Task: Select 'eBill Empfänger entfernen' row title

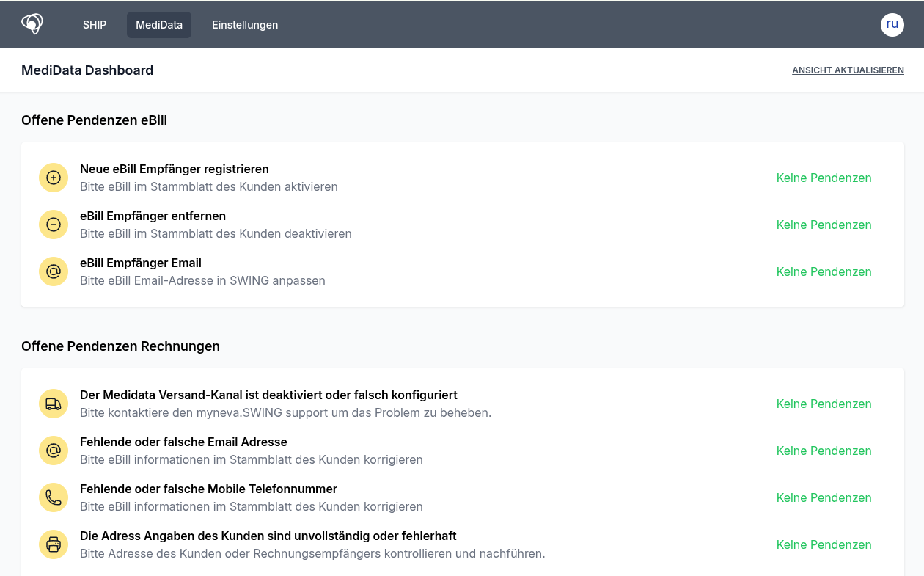Action: click(153, 216)
